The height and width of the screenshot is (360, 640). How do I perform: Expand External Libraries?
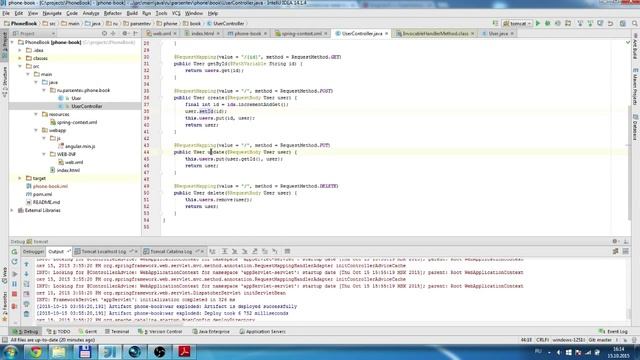click(12, 210)
